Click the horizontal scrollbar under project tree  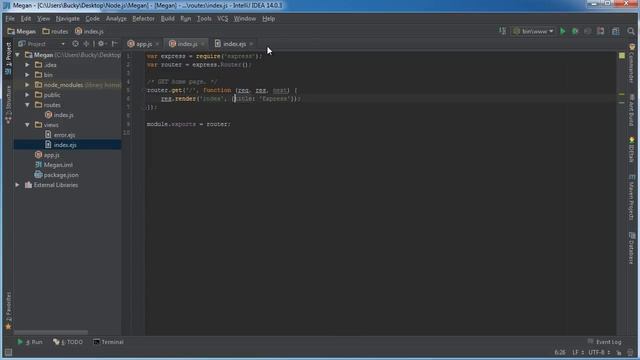(x=51, y=332)
